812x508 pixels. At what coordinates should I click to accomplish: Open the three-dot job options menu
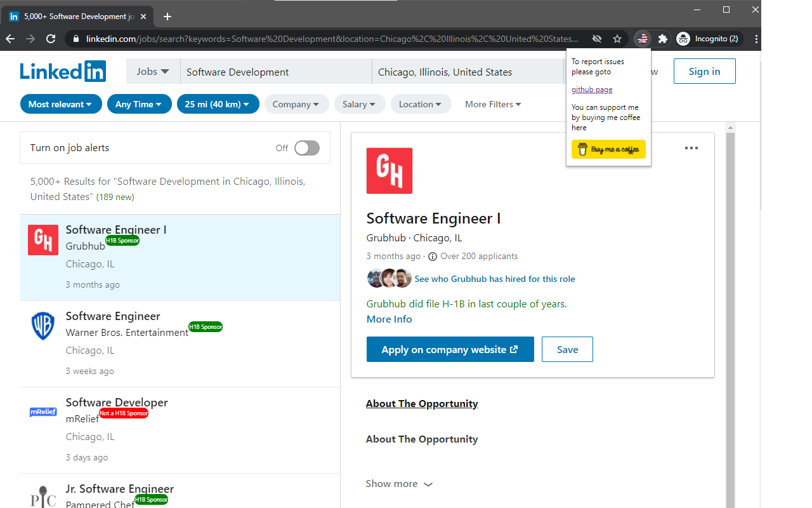pos(691,148)
